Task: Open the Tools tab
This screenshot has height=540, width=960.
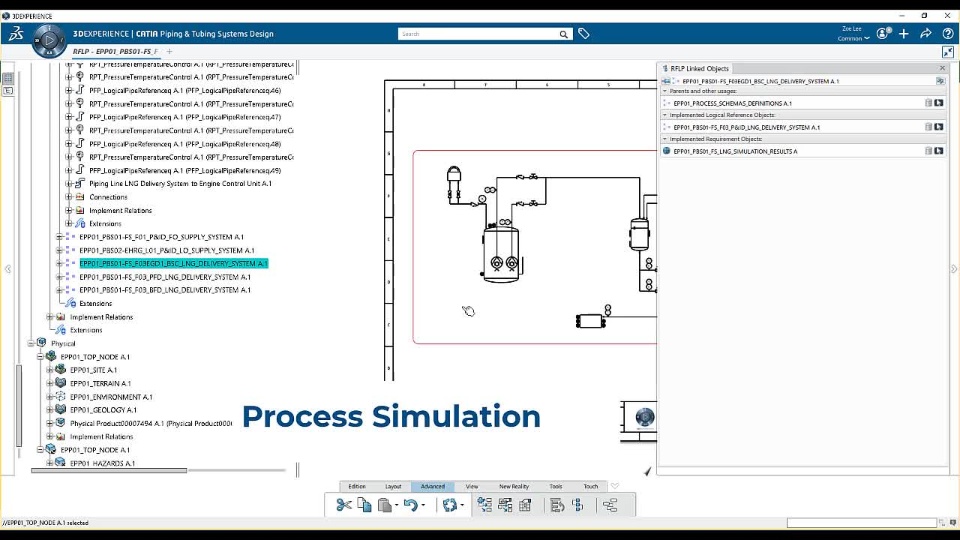Action: 556,486
